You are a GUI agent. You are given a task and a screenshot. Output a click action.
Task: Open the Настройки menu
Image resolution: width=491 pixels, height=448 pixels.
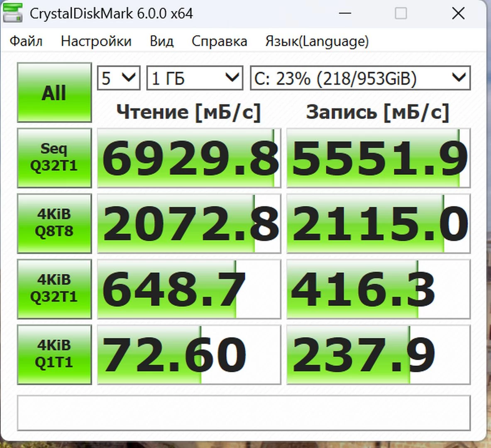[96, 41]
